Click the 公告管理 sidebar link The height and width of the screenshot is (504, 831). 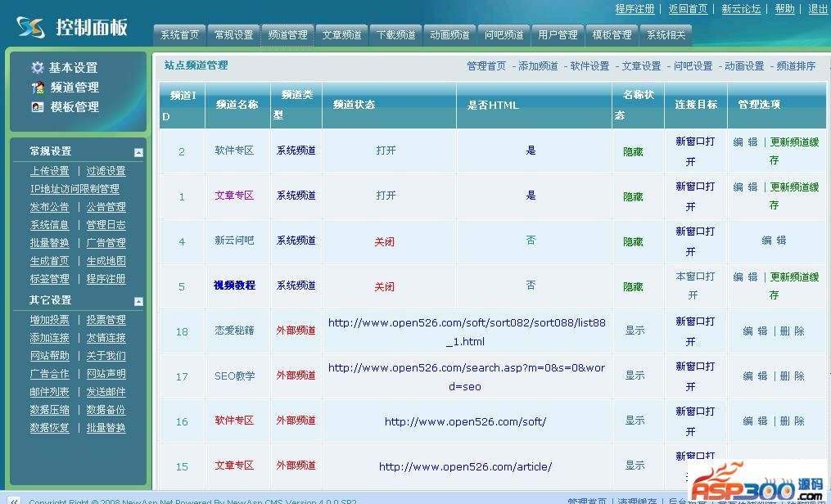point(106,207)
